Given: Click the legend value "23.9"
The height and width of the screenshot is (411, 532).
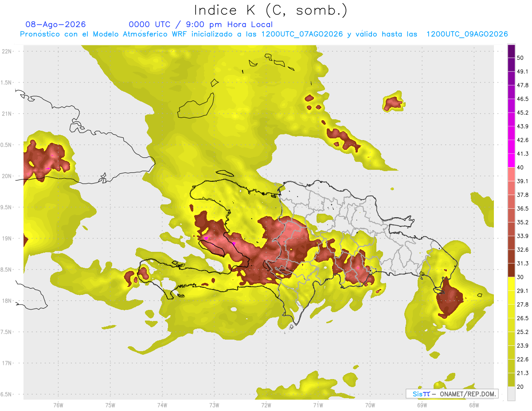Looking at the screenshot, I should coord(522,346).
